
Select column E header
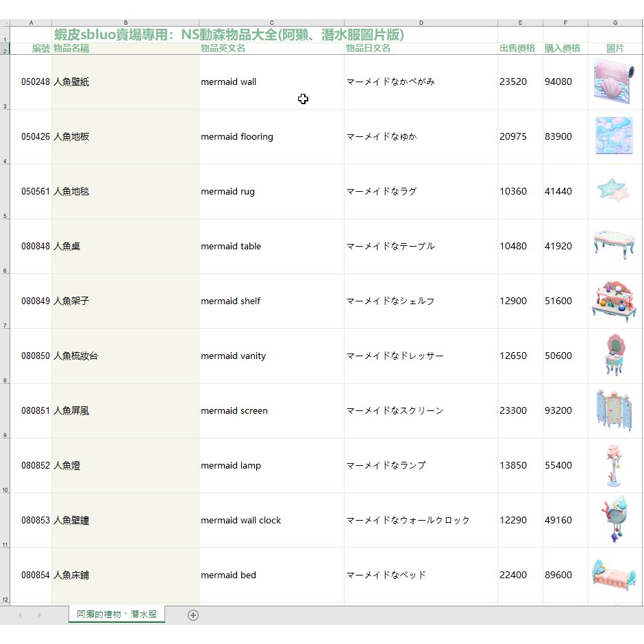click(521, 23)
